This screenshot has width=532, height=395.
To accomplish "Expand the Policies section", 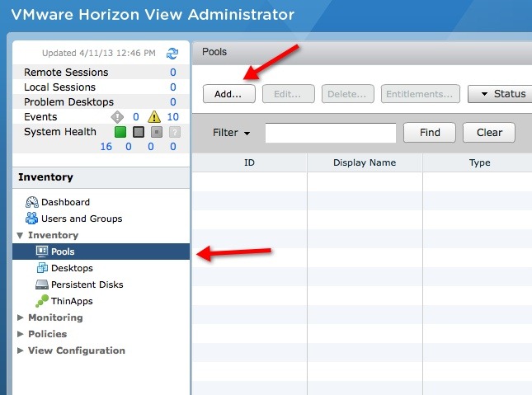I will [x=21, y=334].
